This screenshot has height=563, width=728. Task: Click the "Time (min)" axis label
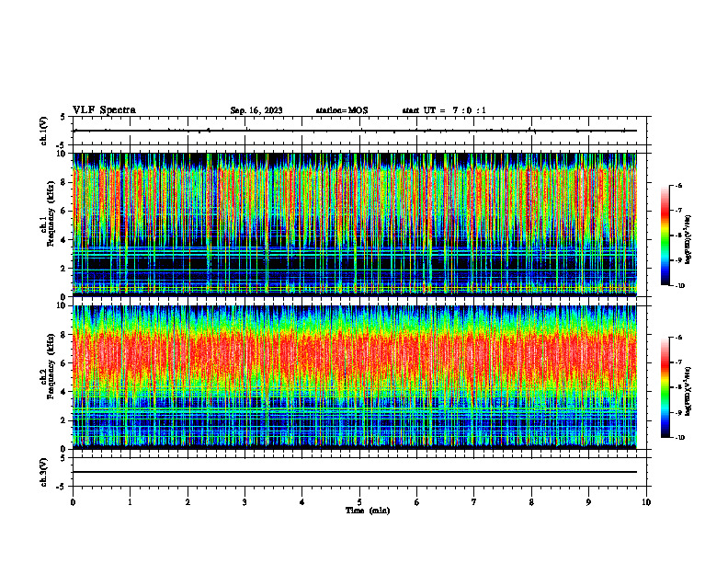point(368,511)
